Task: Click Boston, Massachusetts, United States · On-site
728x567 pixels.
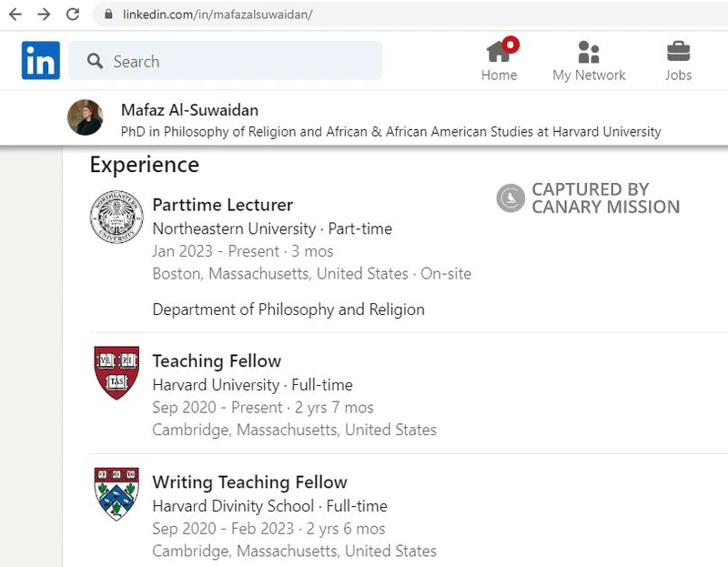Action: 312,274
